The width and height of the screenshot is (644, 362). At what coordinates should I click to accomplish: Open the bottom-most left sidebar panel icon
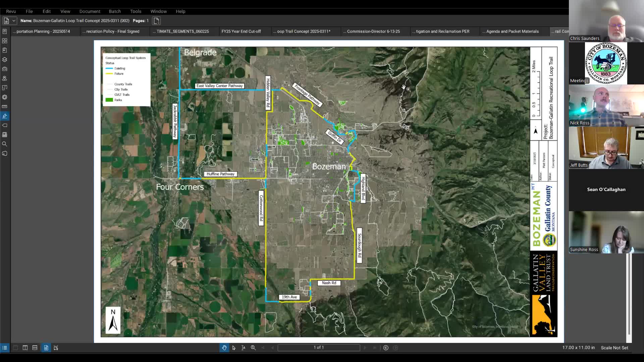tap(5, 153)
